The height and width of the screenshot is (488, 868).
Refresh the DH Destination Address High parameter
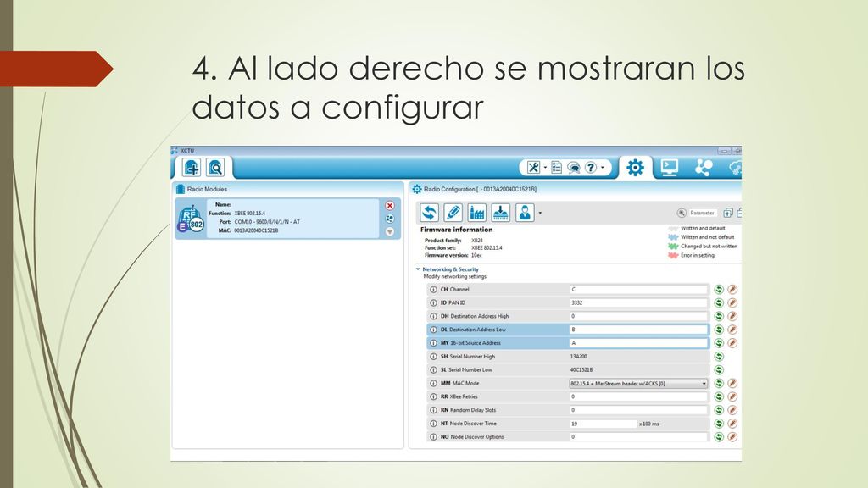click(x=719, y=316)
